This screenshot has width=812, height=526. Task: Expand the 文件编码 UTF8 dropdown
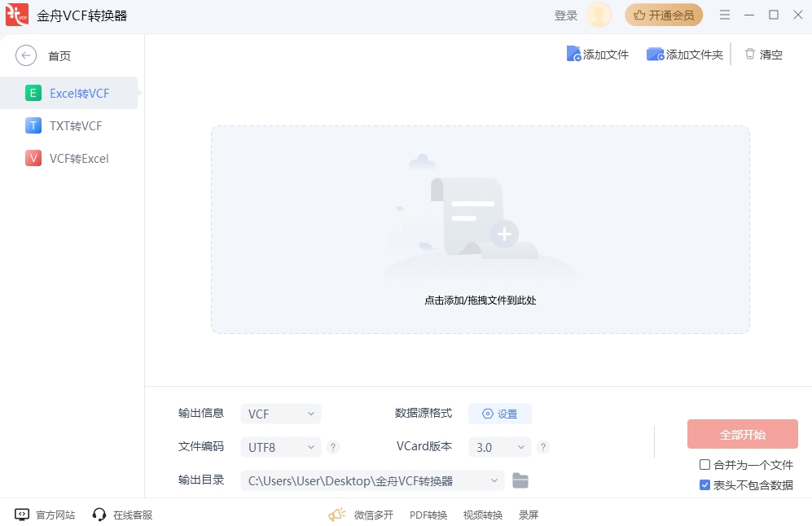280,447
